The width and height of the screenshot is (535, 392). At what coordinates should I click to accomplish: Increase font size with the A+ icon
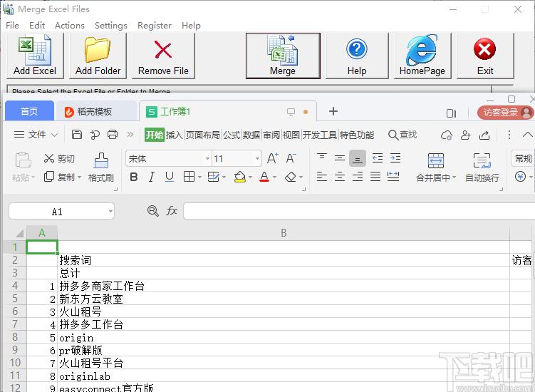point(273,158)
